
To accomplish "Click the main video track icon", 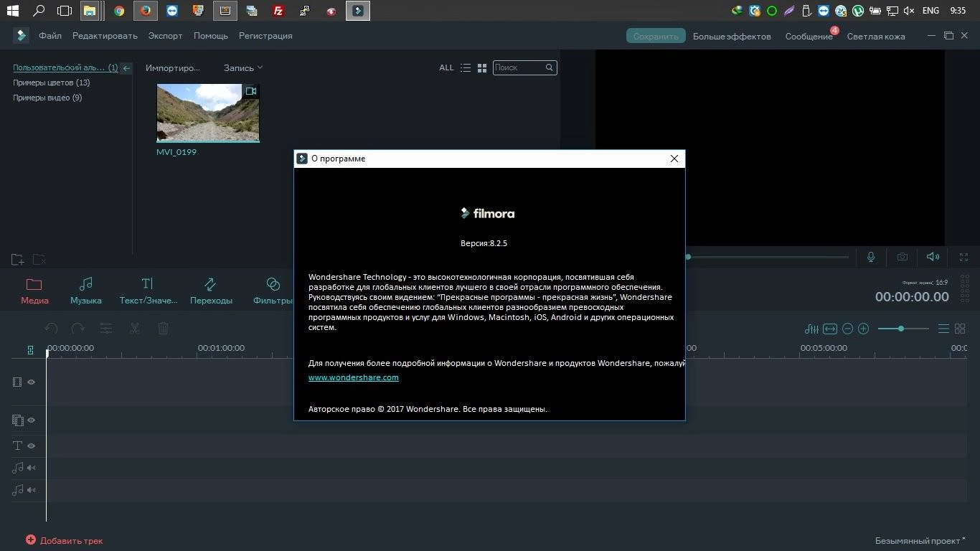I will point(17,382).
